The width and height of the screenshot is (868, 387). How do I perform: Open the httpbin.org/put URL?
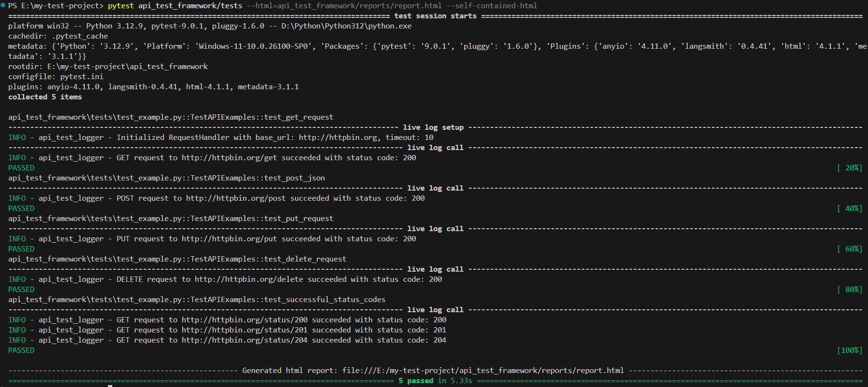(229, 239)
